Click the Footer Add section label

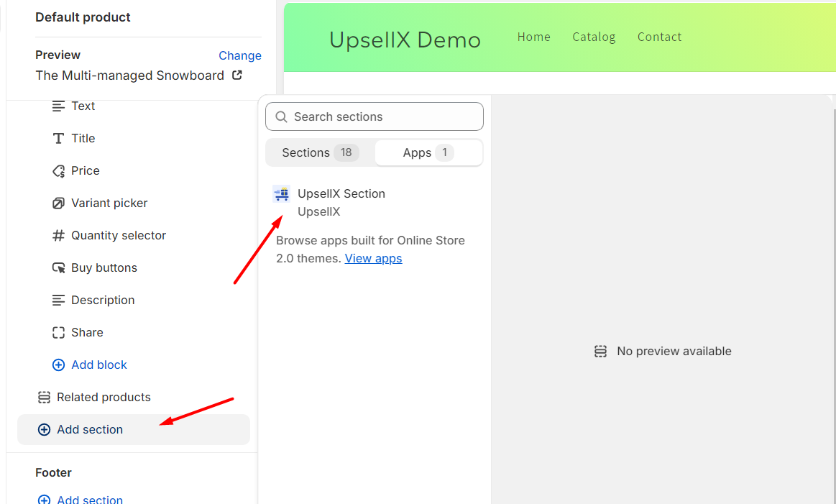coord(90,500)
